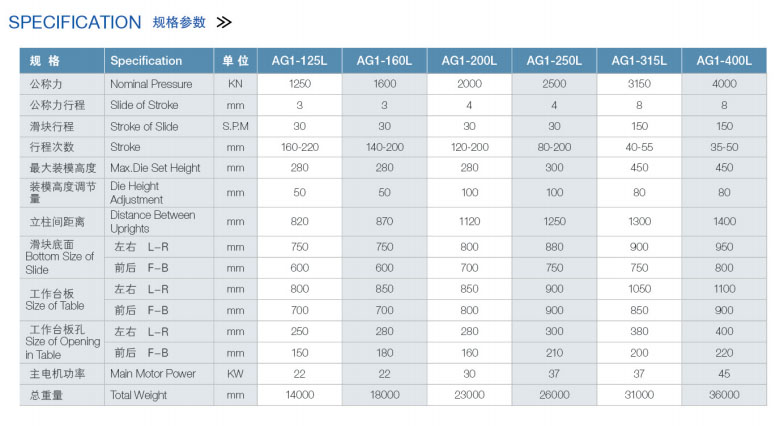Click the KW unit cell
The image size is (784, 426).
(235, 373)
